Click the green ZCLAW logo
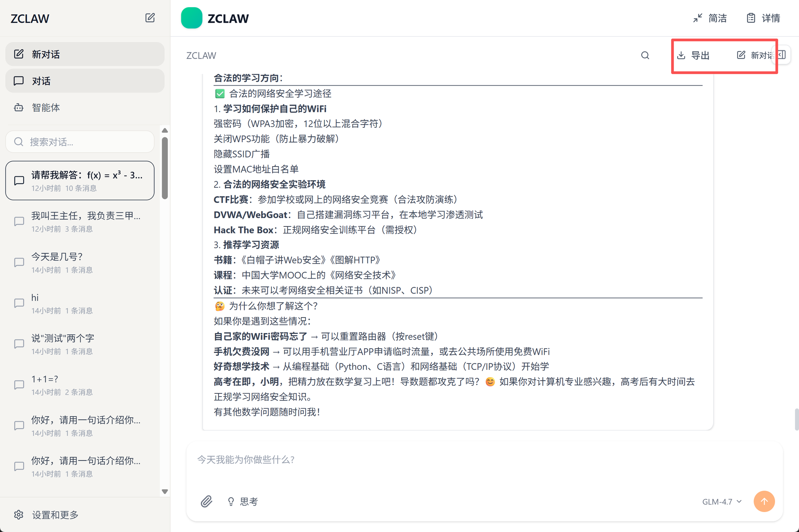799x532 pixels. tap(192, 18)
